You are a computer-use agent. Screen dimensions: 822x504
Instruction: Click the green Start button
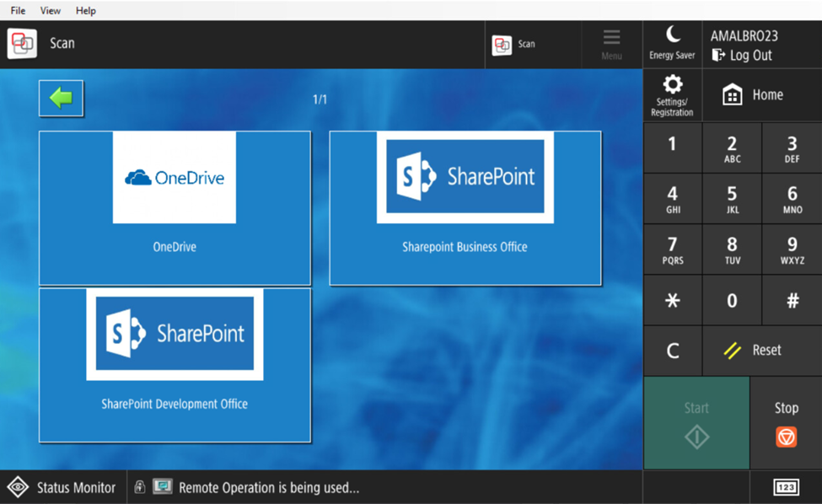pyautogui.click(x=696, y=423)
